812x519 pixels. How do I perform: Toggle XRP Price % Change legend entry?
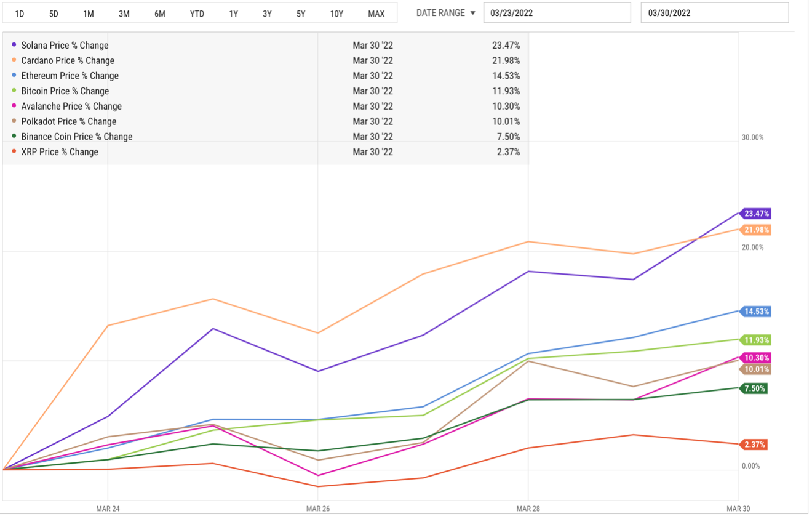(59, 152)
